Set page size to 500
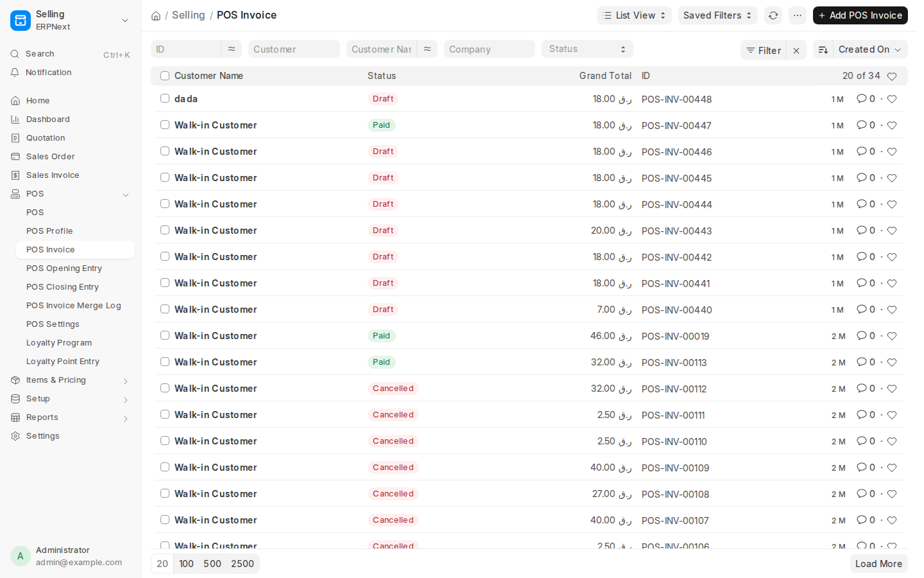This screenshot has width=924, height=578. pyautogui.click(x=212, y=564)
